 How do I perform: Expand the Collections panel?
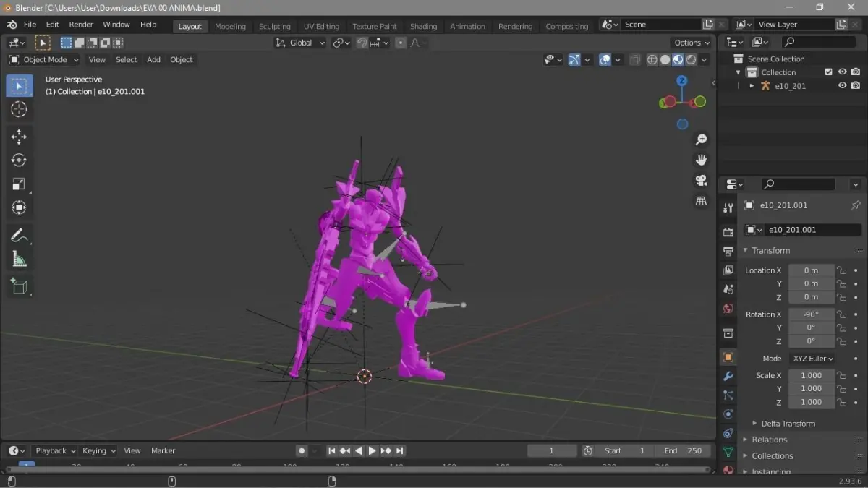773,455
